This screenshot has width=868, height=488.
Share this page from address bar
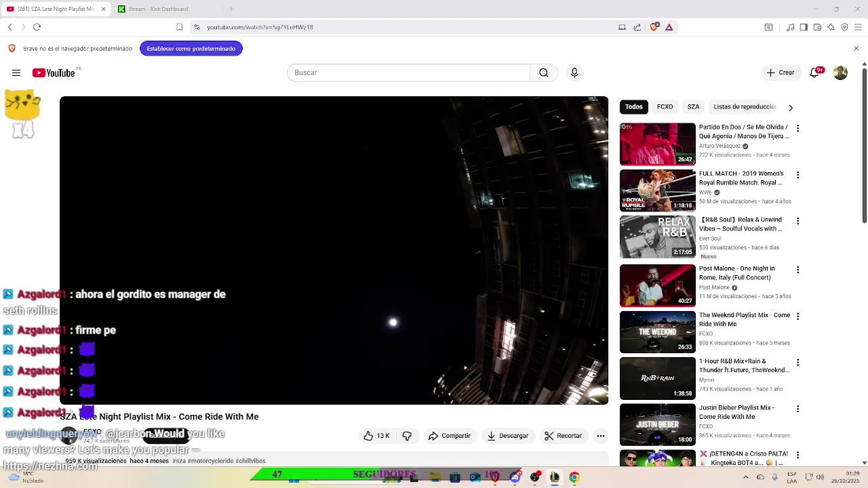pos(637,27)
